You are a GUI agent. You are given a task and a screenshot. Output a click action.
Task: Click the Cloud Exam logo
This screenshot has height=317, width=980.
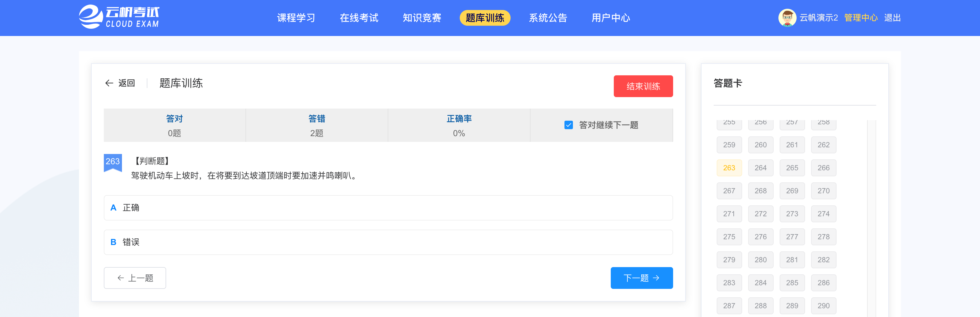coord(119,17)
